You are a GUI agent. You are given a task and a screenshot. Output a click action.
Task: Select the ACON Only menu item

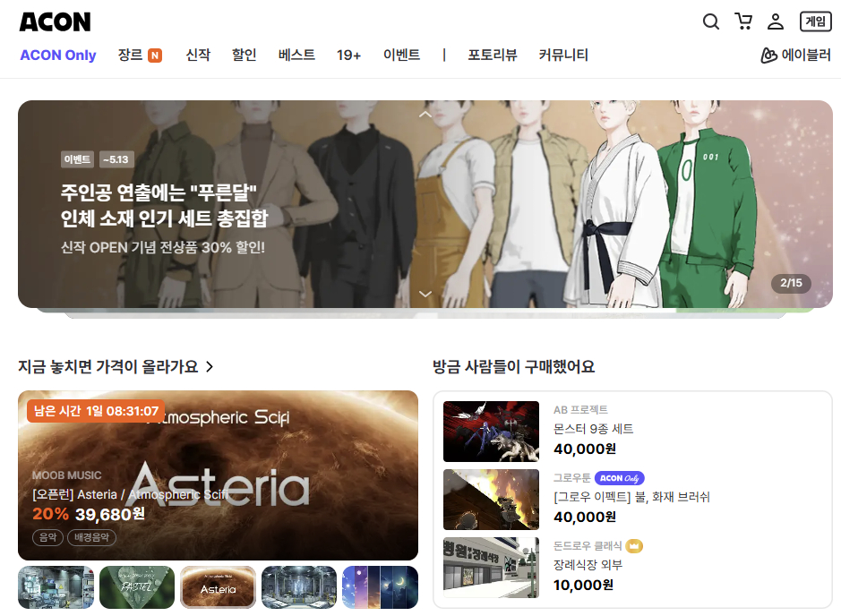(x=57, y=55)
